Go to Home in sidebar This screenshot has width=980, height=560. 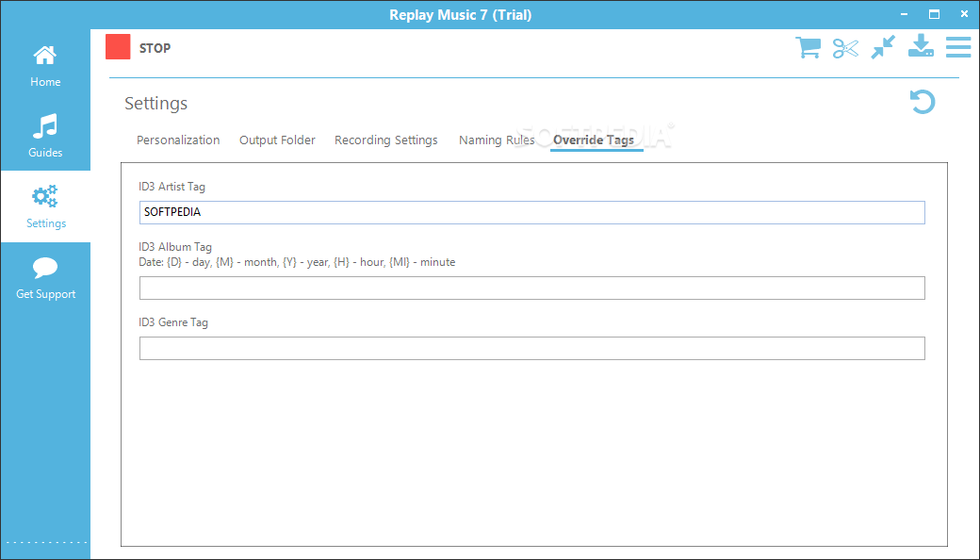coord(45,65)
